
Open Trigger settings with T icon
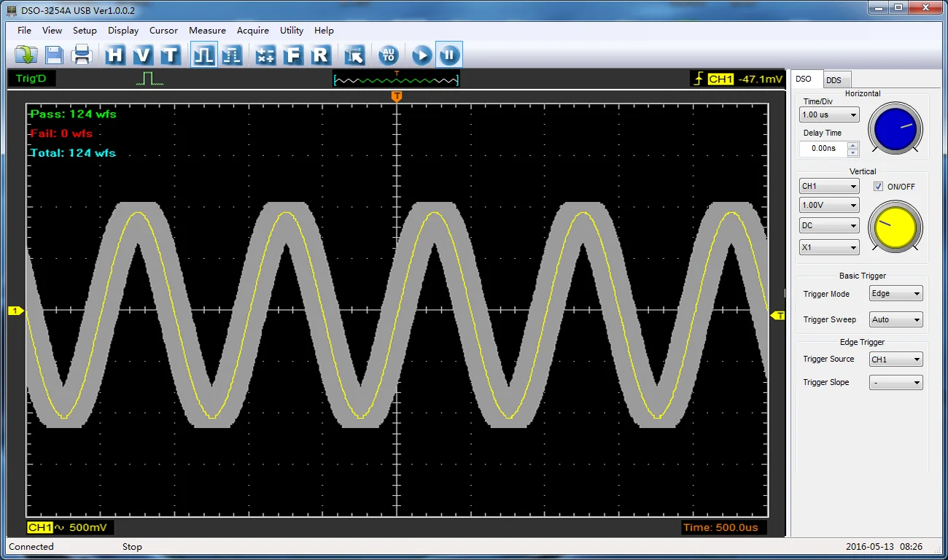pos(170,55)
